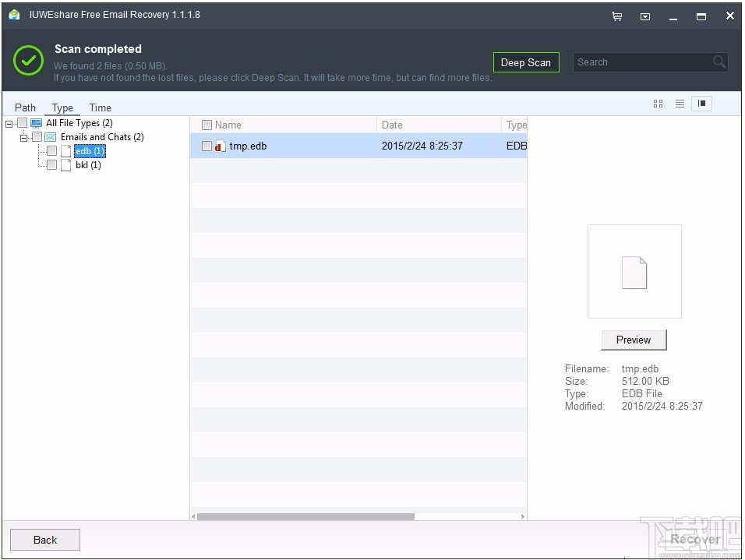Tick the All File Types checkbox

click(23, 123)
